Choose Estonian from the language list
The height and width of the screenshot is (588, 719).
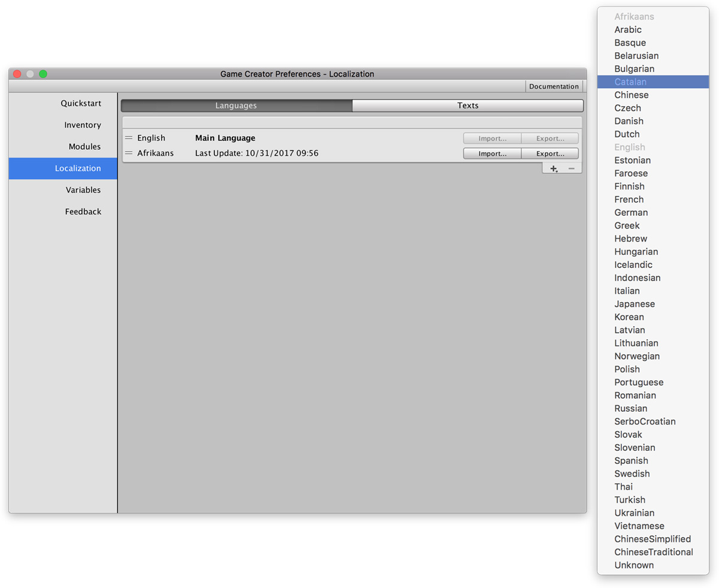coord(653,160)
